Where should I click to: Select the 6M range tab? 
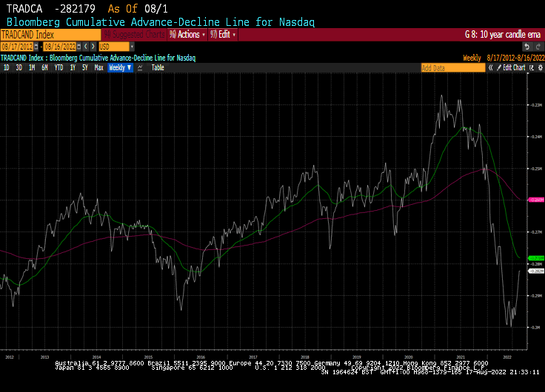pyautogui.click(x=44, y=68)
